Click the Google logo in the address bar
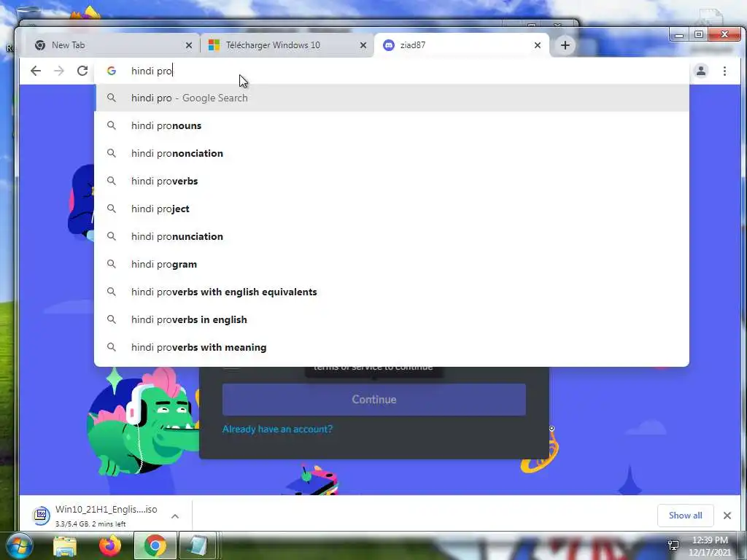747x560 pixels. point(112,71)
